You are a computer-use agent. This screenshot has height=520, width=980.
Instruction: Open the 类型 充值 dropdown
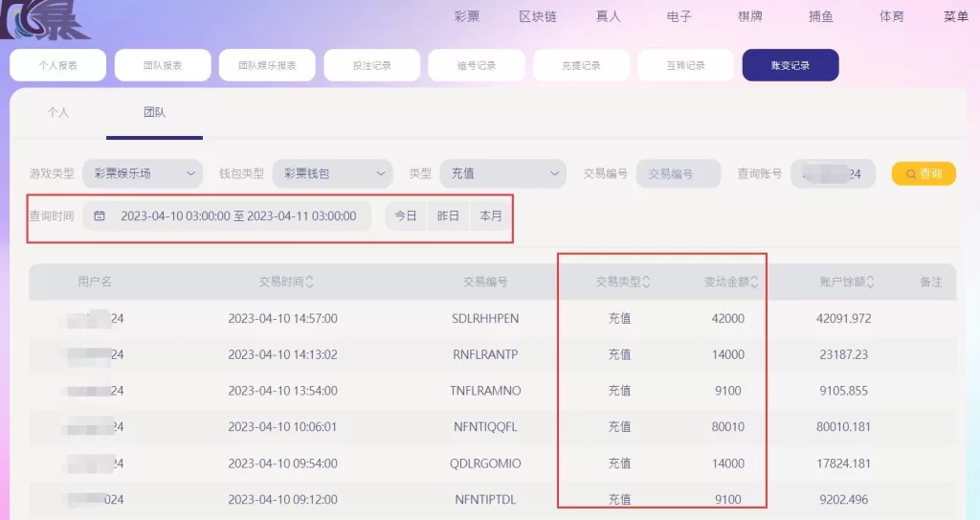[x=503, y=173]
